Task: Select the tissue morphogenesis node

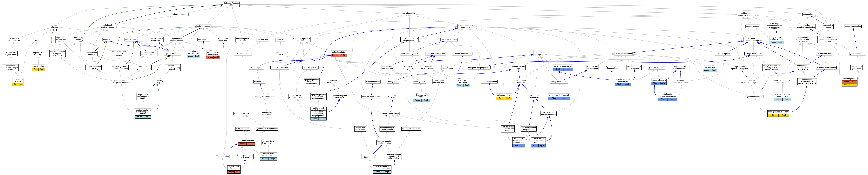Action: (409, 53)
